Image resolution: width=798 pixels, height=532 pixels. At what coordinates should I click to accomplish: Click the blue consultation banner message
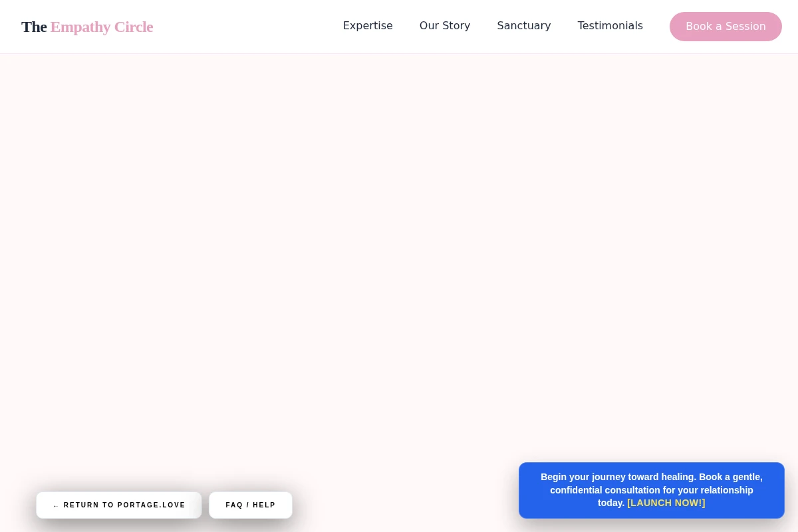coord(652,490)
